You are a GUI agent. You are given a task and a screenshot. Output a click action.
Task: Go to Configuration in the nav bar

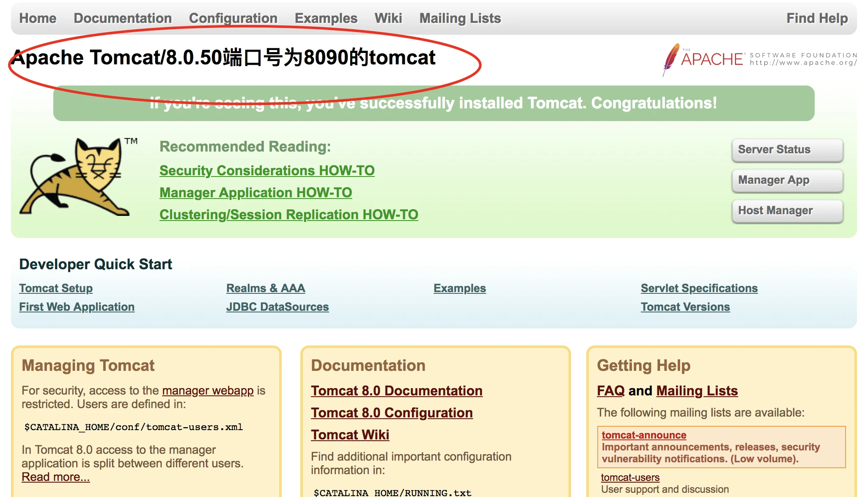point(233,18)
